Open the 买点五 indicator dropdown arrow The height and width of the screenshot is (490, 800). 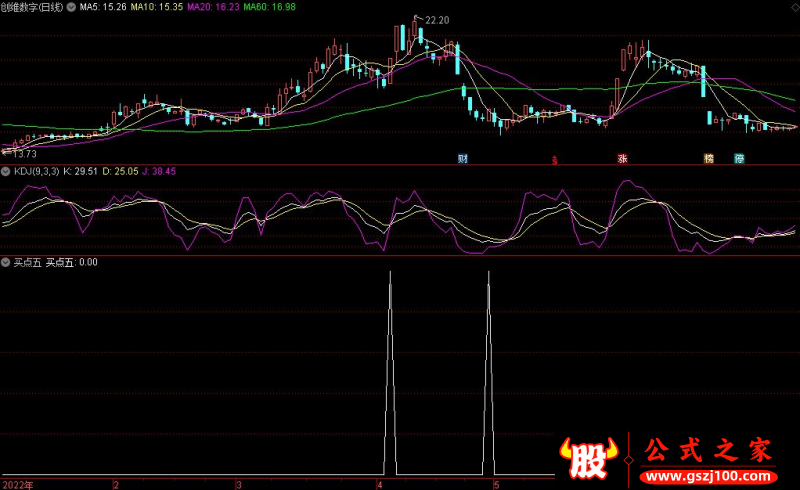pos(6,262)
